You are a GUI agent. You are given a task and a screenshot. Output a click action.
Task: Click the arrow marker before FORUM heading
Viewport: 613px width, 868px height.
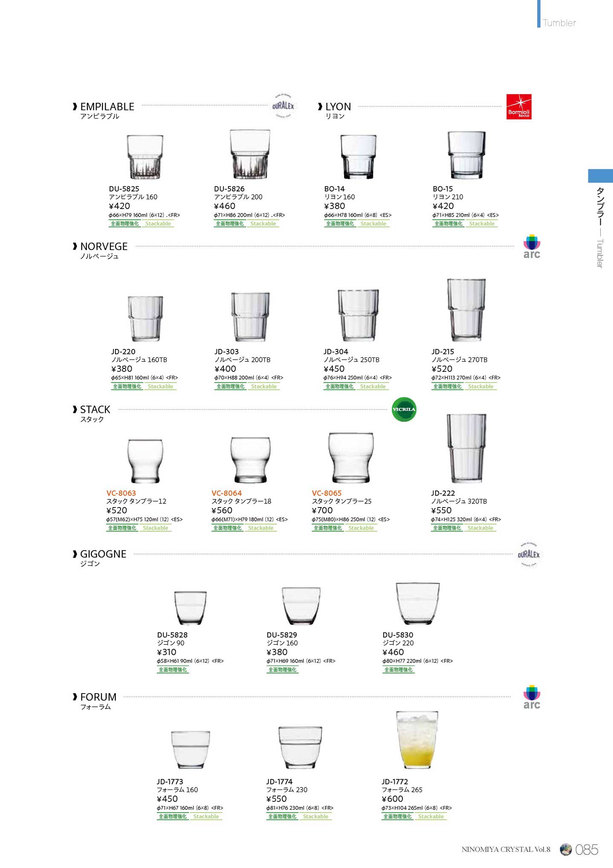coord(75,697)
